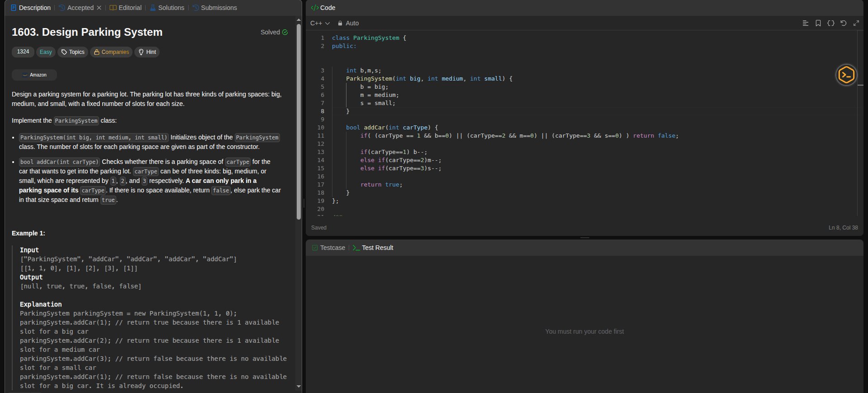The width and height of the screenshot is (868, 393).
Task: Close the Accepted tab with its X
Action: tap(99, 8)
